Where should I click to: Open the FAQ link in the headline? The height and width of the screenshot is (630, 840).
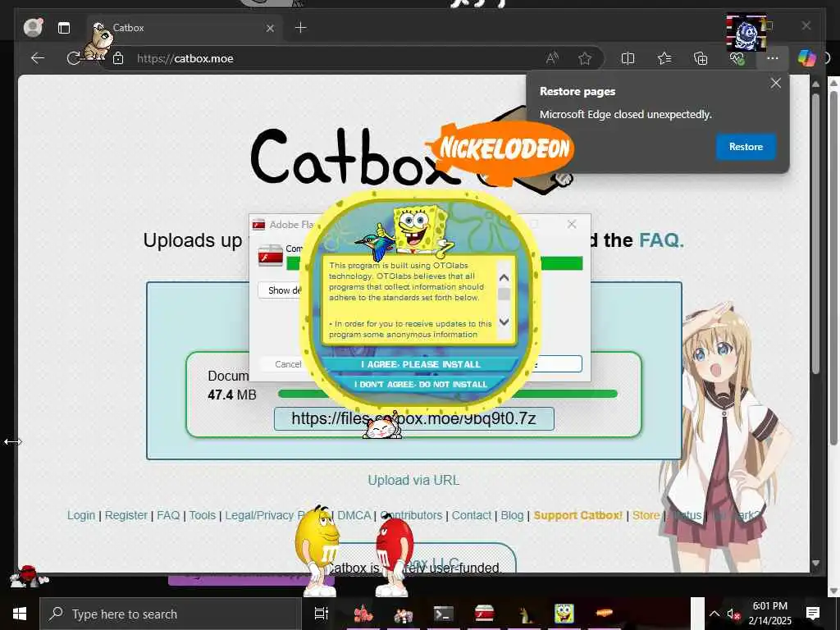coord(662,240)
